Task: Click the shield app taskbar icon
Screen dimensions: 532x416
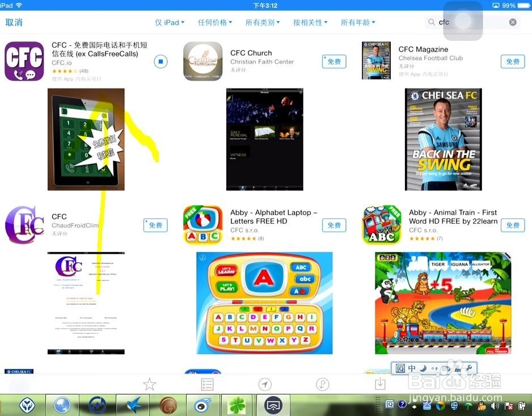Action: 28,405
